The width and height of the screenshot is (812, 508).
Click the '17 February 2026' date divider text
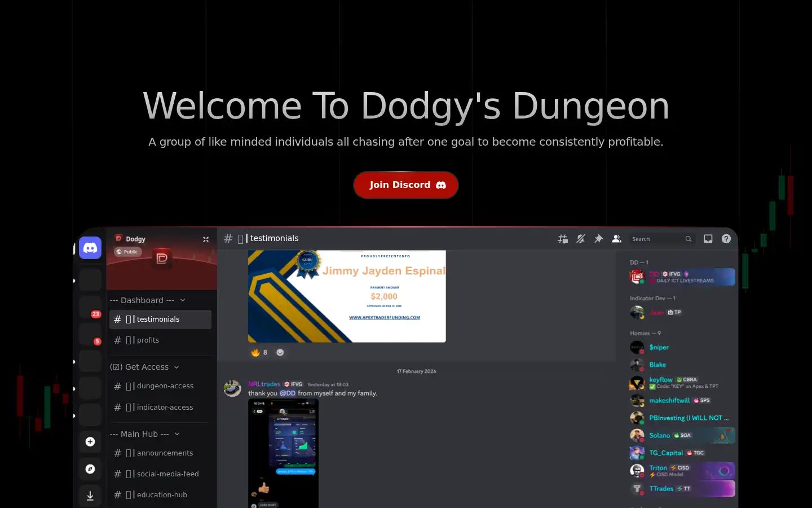pos(416,371)
